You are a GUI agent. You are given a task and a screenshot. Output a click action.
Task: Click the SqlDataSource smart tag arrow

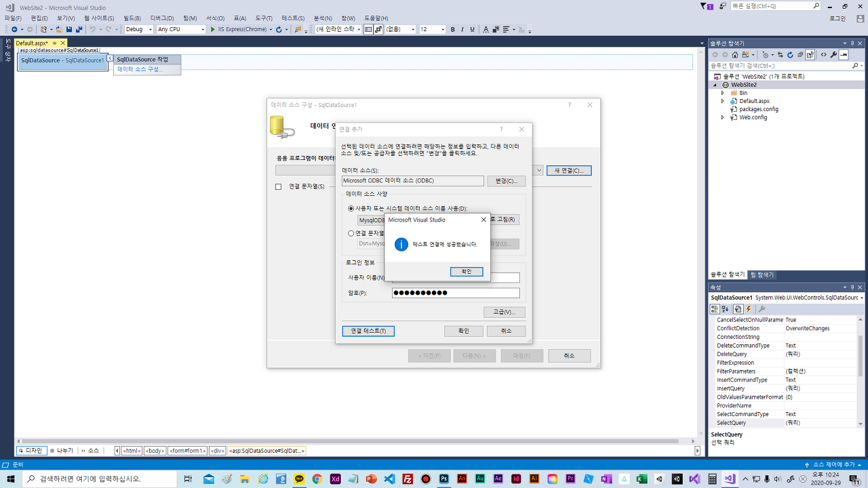[x=110, y=59]
